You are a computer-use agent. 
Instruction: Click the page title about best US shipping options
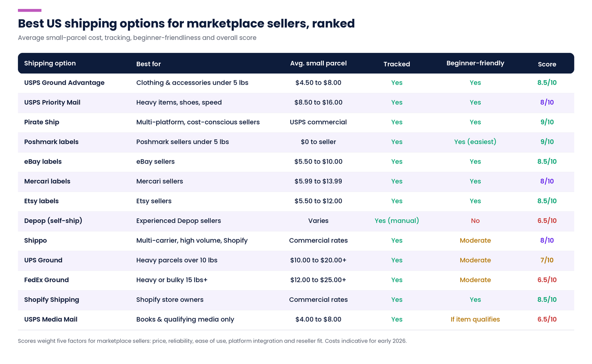[186, 23]
